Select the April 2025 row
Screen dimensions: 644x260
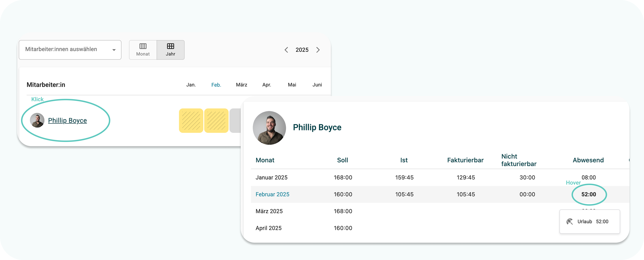[268, 228]
